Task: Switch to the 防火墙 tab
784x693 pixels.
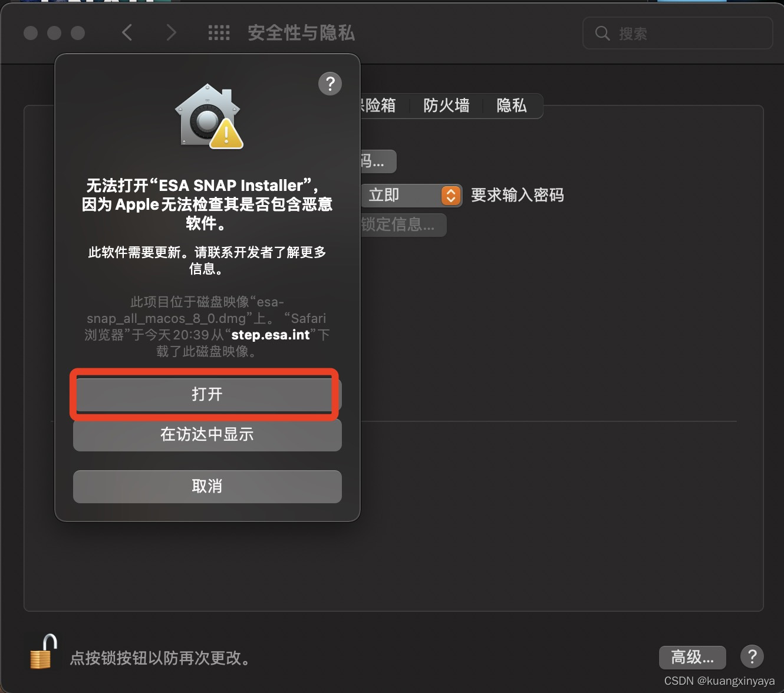Action: pyautogui.click(x=446, y=105)
